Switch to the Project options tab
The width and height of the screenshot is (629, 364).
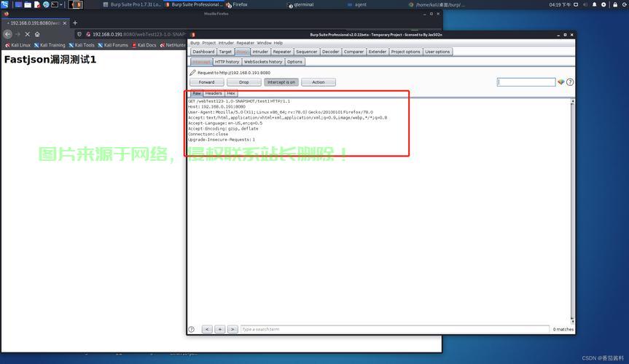pos(405,52)
